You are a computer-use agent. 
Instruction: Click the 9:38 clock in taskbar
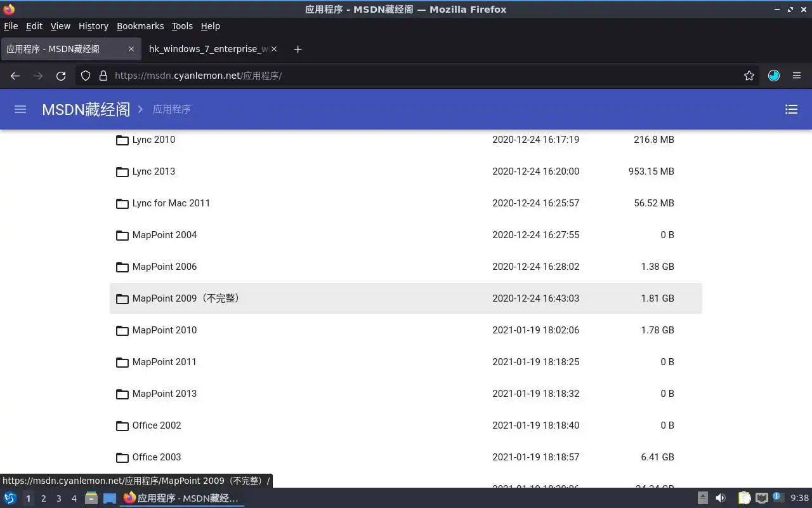point(799,498)
